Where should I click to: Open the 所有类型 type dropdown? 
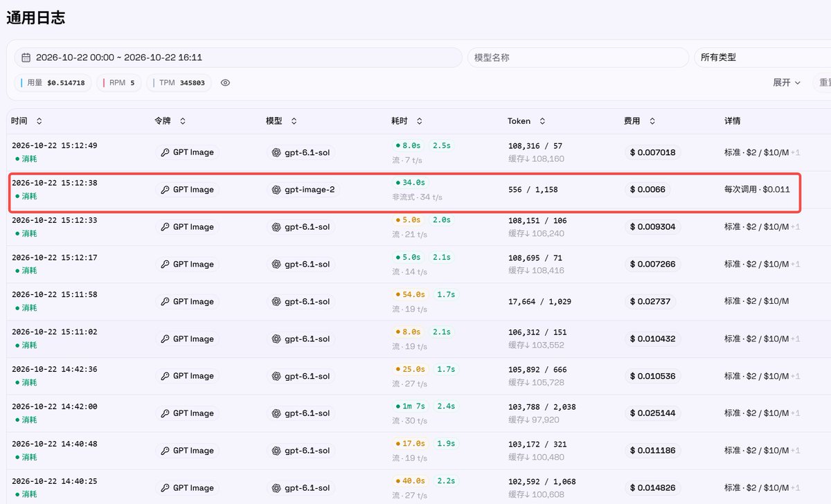click(x=762, y=57)
